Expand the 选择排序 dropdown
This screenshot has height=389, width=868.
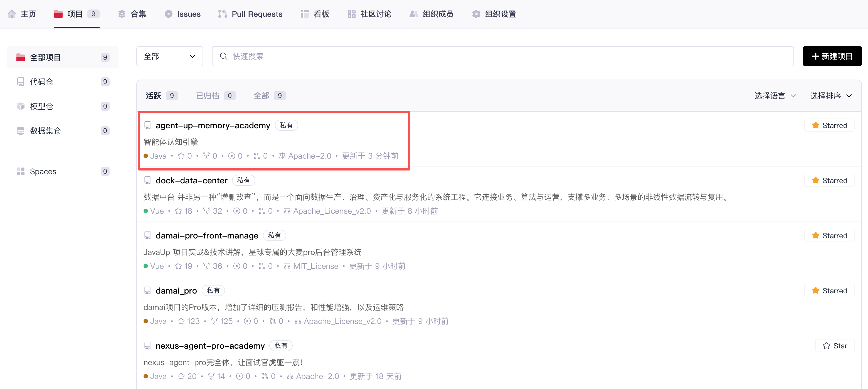831,96
